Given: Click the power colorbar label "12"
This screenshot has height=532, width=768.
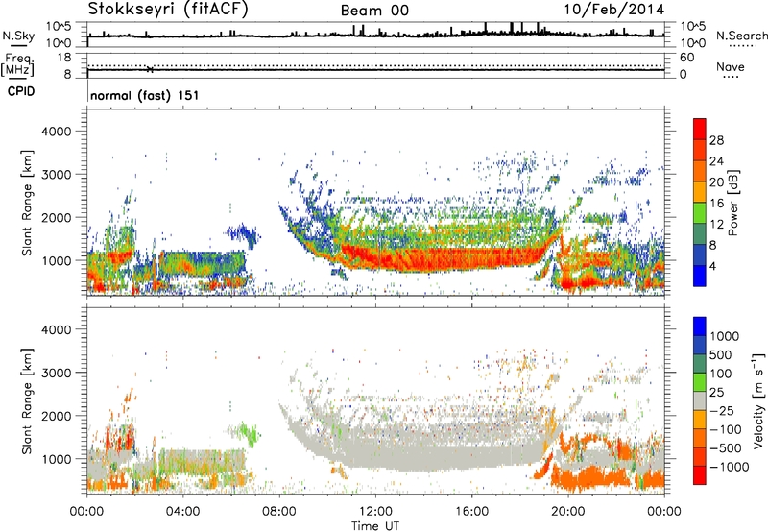Looking at the screenshot, I should pos(716,225).
